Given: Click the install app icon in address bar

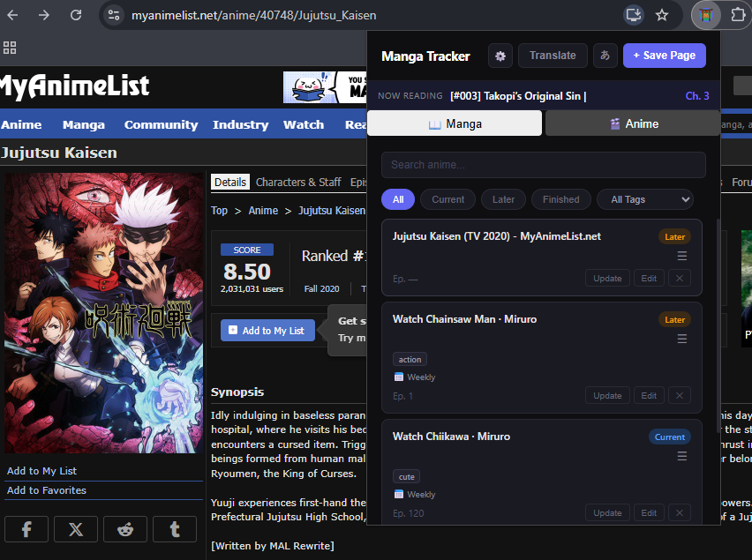Looking at the screenshot, I should click(633, 15).
